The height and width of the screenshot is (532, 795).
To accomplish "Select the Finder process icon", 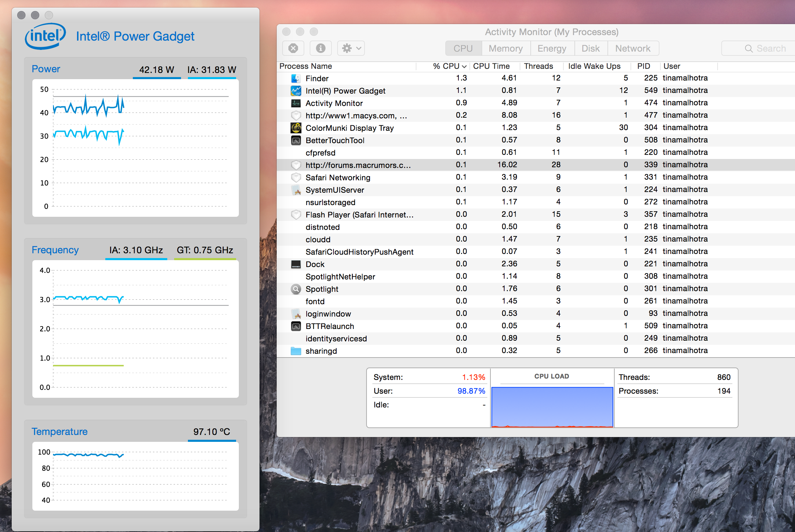I will pyautogui.click(x=296, y=78).
